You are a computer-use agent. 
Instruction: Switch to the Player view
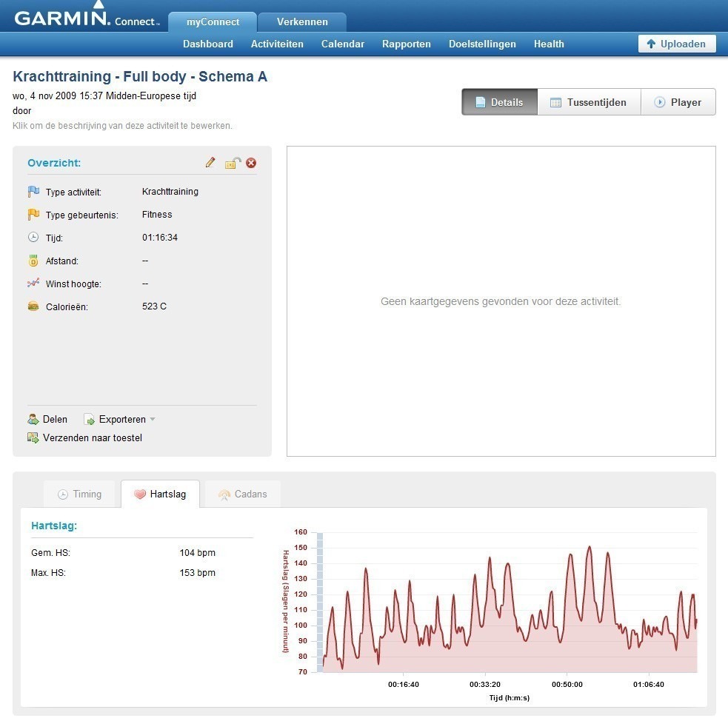(x=678, y=102)
